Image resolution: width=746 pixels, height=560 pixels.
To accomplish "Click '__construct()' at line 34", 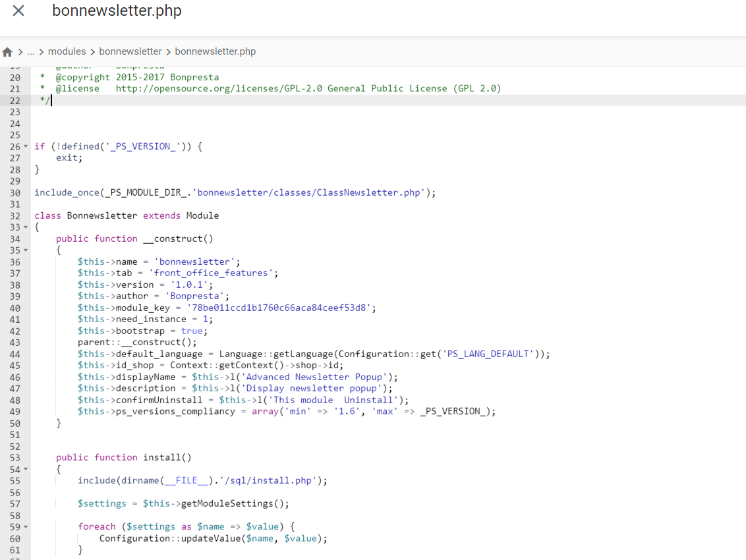I will [x=178, y=239].
